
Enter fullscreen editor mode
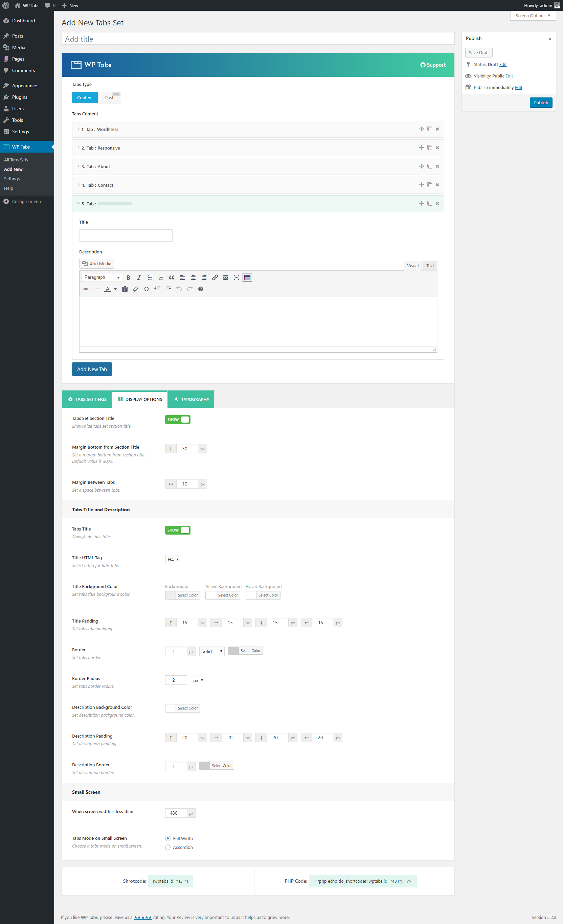(236, 277)
